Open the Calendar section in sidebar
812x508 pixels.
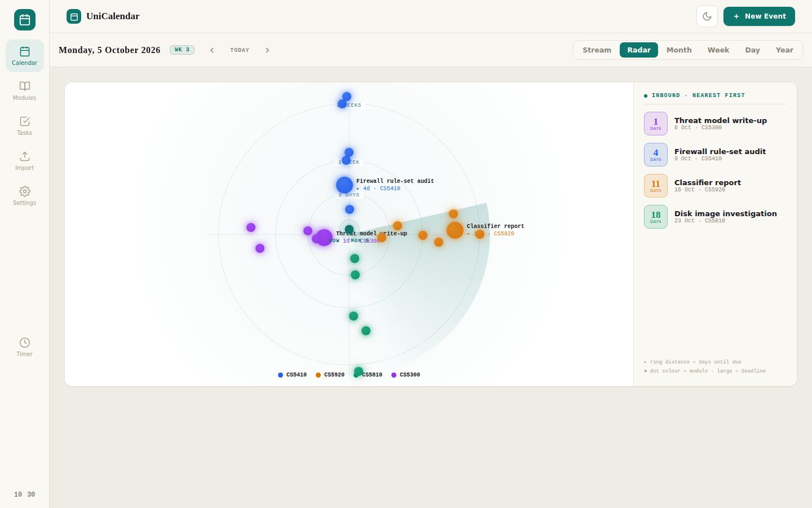25,56
